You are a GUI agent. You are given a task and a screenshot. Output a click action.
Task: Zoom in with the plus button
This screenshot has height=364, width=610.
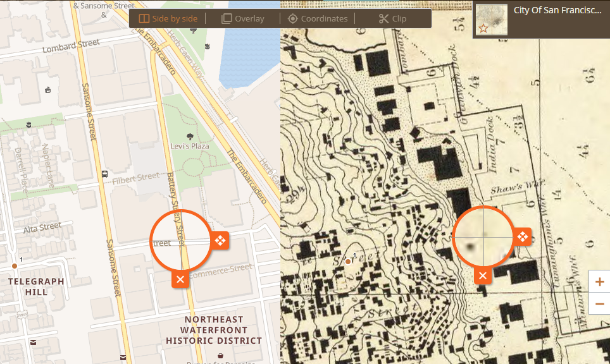pos(599,282)
